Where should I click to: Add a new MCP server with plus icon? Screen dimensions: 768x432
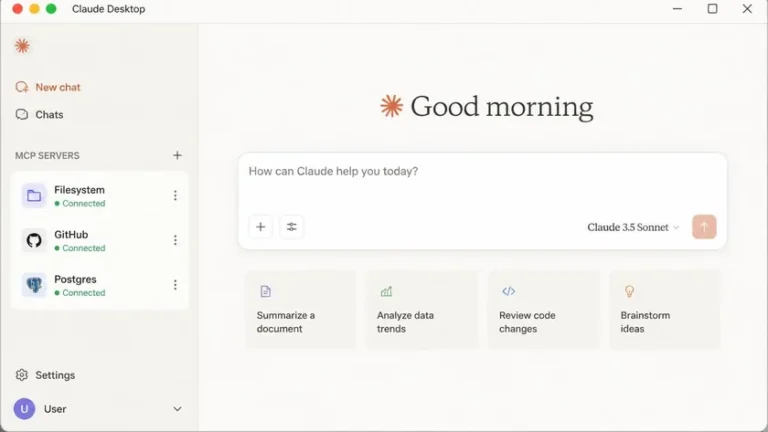click(177, 155)
